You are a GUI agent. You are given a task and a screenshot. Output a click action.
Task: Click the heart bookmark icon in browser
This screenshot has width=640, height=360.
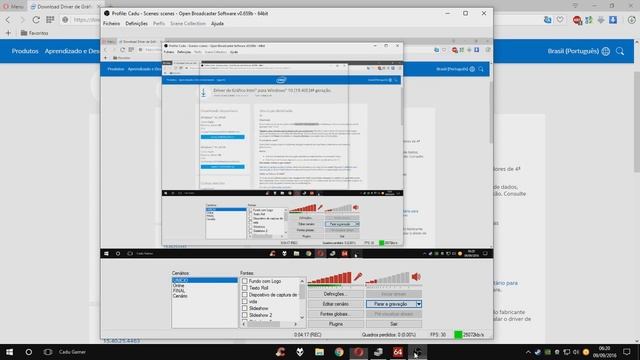560,20
